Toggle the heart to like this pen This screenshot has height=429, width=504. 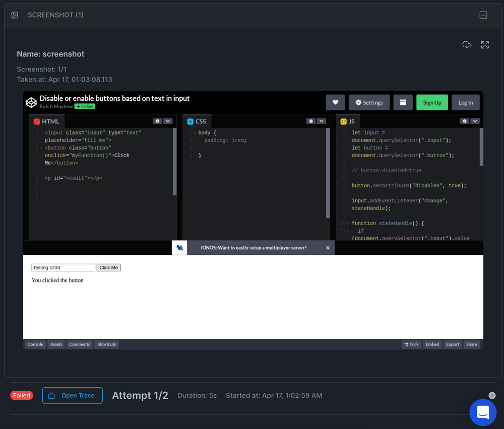pos(335,102)
